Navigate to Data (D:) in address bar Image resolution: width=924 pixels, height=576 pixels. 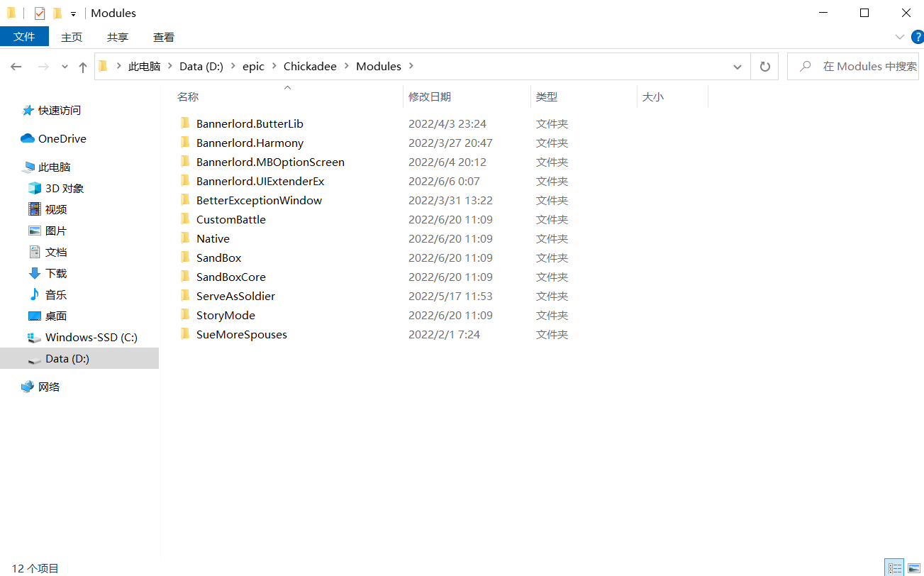coord(201,66)
